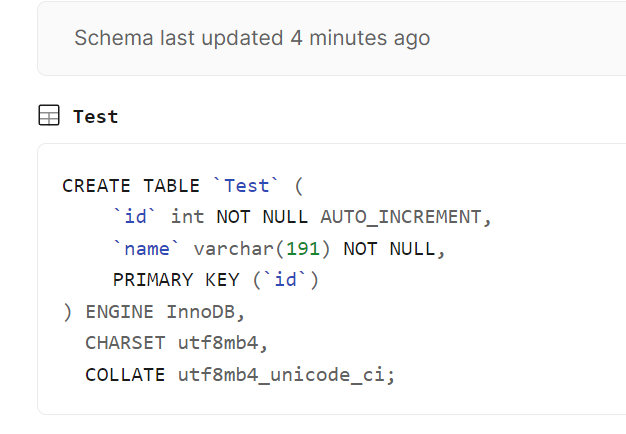Click the `id` column name on the int line
The height and width of the screenshot is (434, 626).
[135, 217]
